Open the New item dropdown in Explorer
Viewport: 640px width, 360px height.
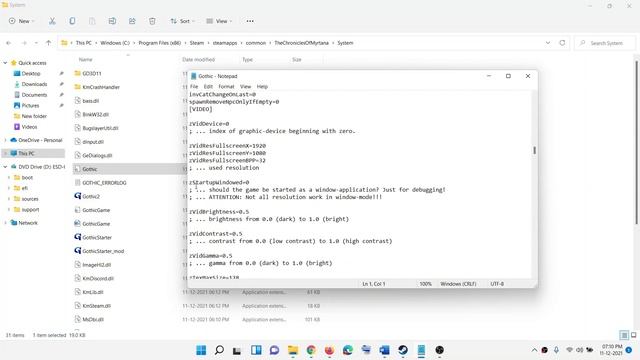pyautogui.click(x=21, y=21)
